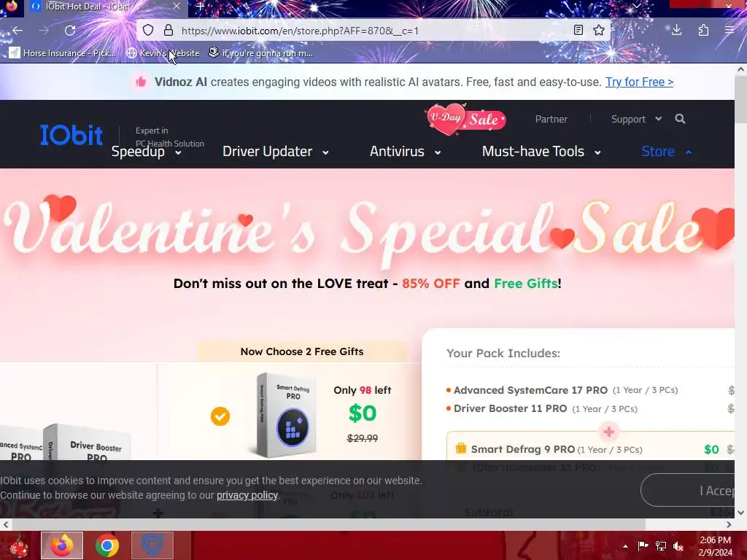Open the Antivirus dropdown menu

406,152
